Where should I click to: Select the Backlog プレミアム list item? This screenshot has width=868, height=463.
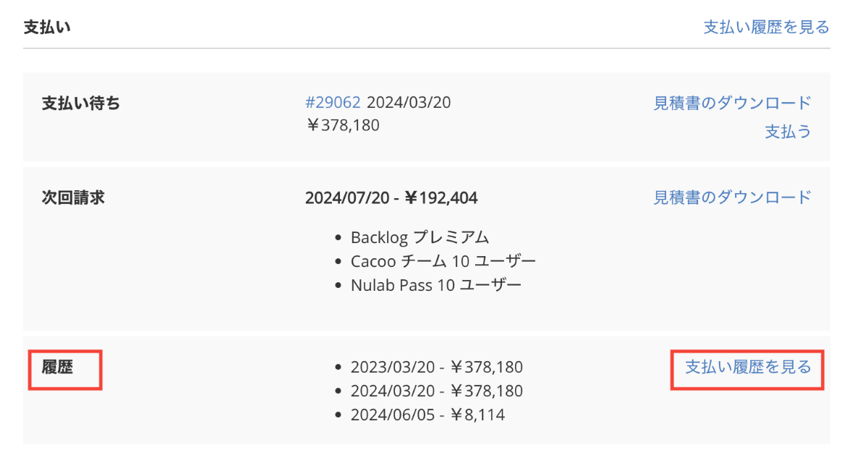click(x=420, y=237)
